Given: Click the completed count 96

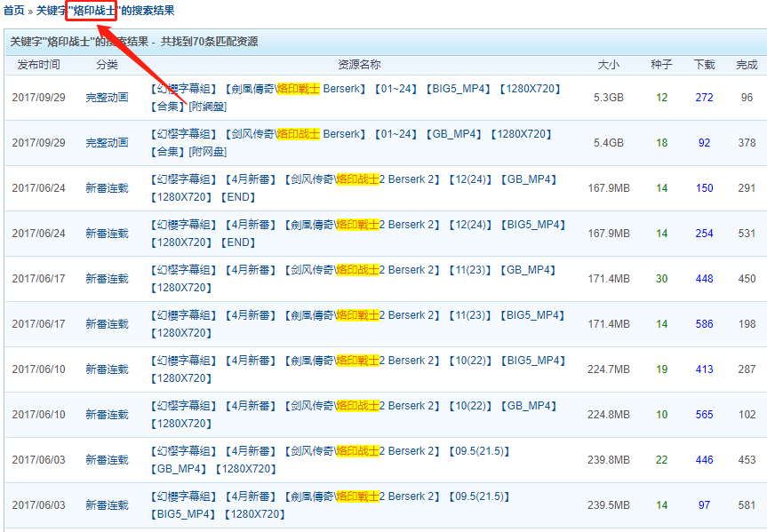Looking at the screenshot, I should (747, 98).
